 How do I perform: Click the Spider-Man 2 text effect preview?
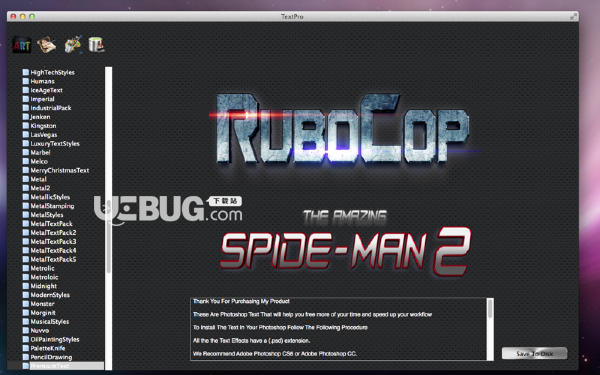pos(346,244)
